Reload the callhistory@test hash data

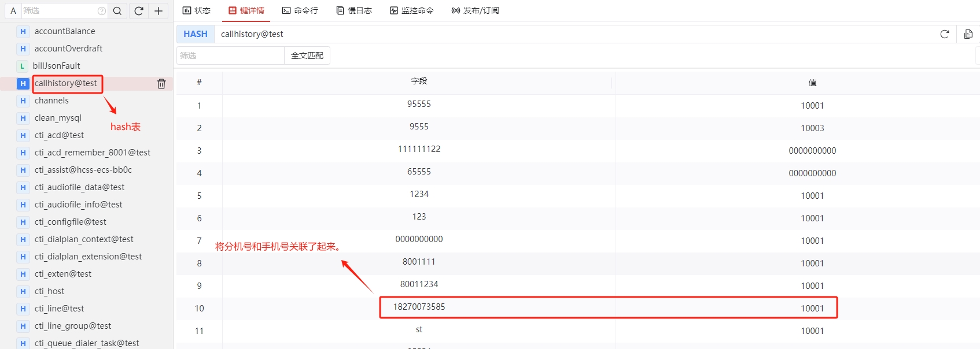coord(944,34)
